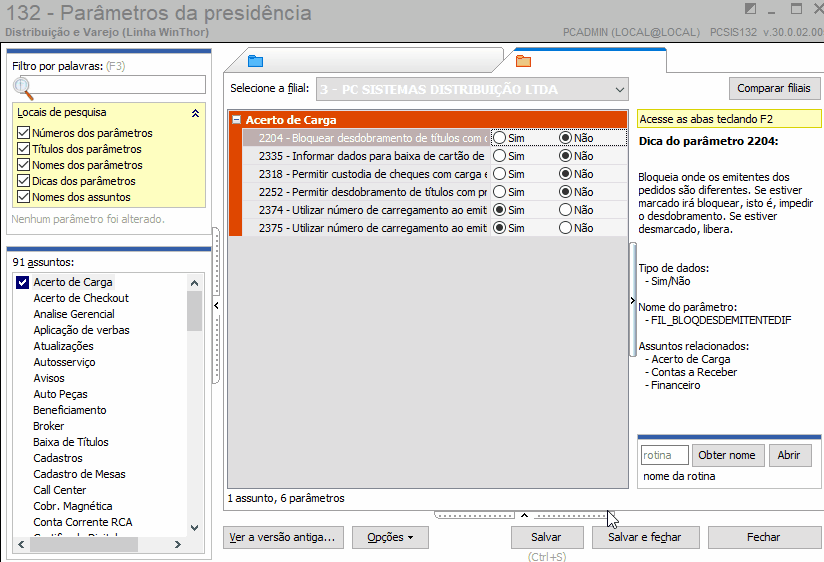Click parameter 2318 row text

coord(373,174)
